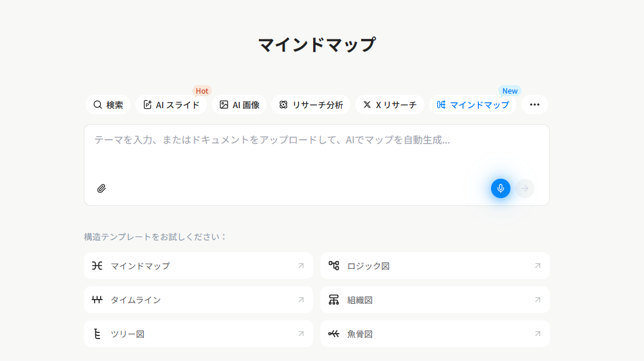Viewport: 644px width, 361px height.
Task: Click the マインドマップ template card icon
Action: [98, 266]
